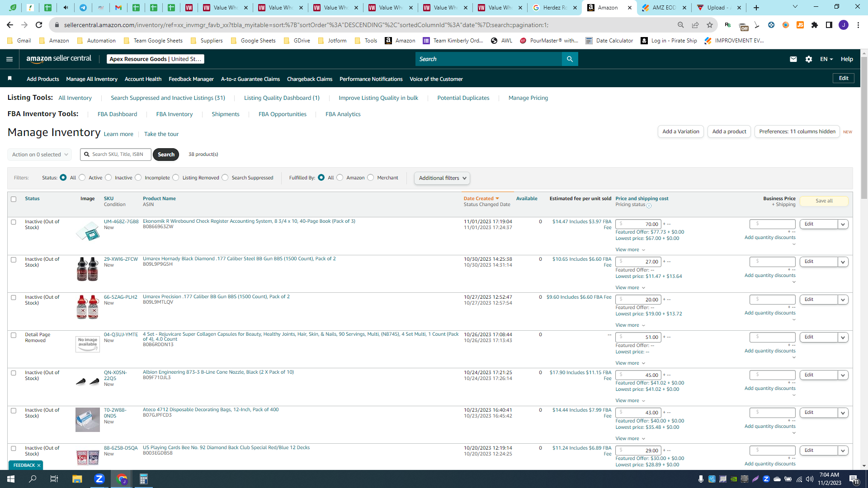
Task: Check the box for the Ekonomik Check Register row
Action: pyautogui.click(x=14, y=222)
